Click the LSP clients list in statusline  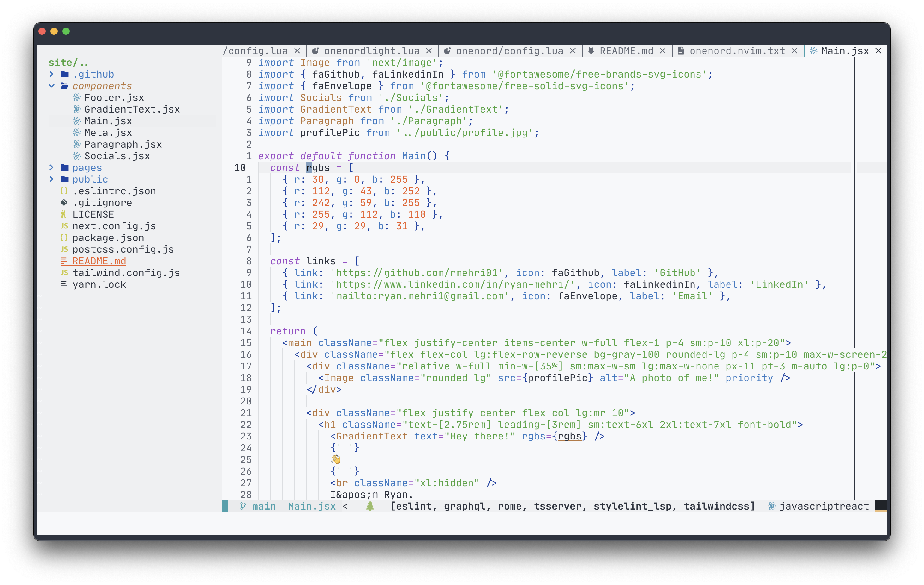(x=573, y=507)
